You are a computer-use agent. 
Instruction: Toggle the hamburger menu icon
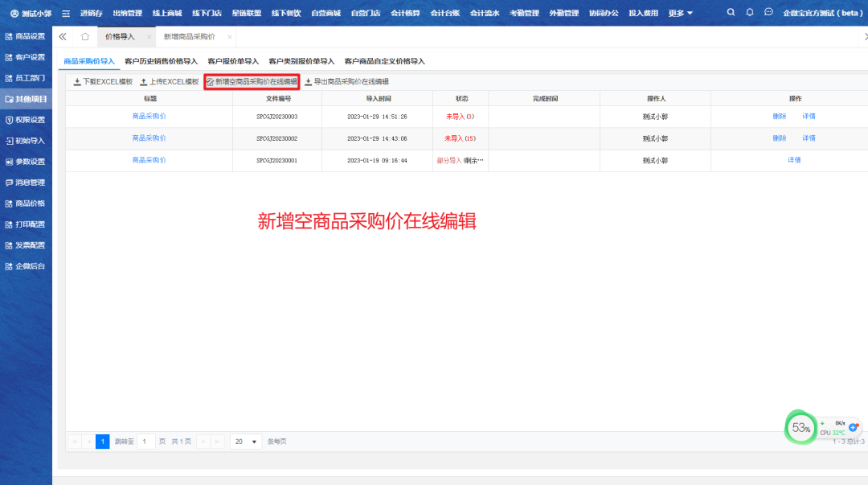point(66,14)
